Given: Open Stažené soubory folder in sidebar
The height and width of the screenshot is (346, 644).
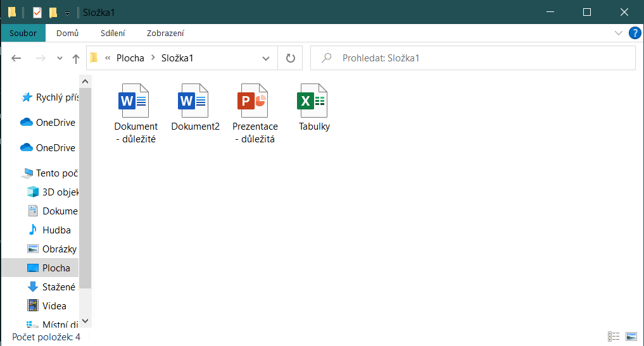Looking at the screenshot, I should pos(53,287).
